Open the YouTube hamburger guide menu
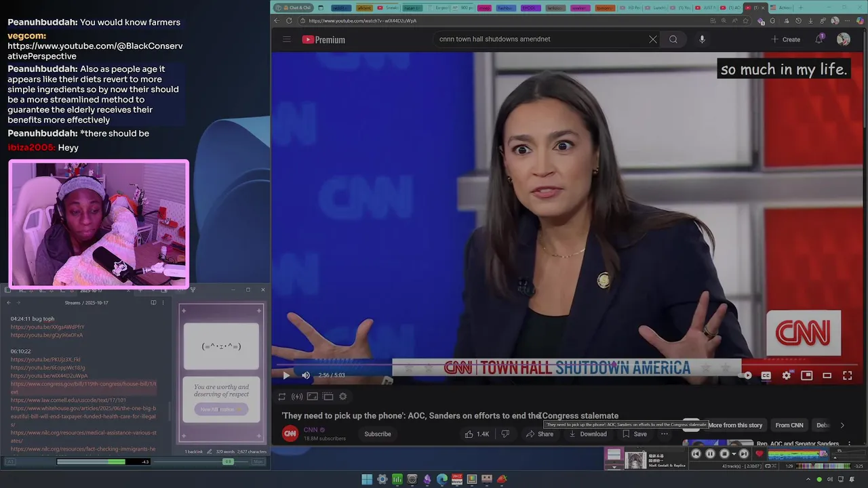The image size is (868, 488). [287, 39]
